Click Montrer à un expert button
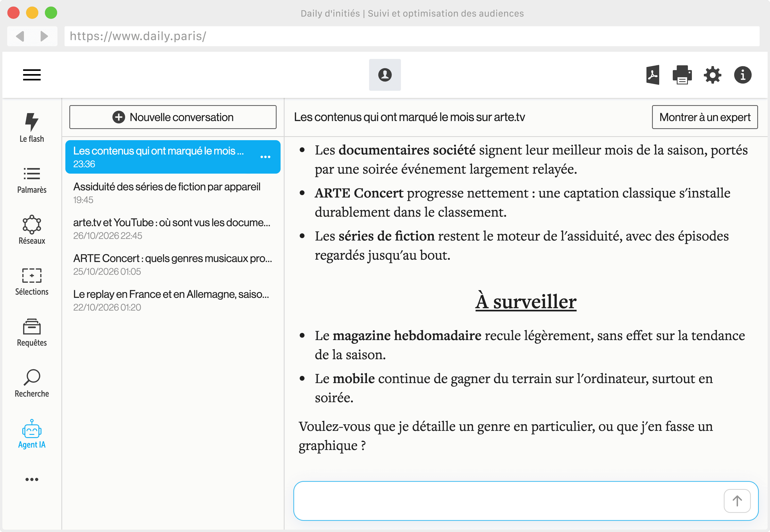Image resolution: width=770 pixels, height=532 pixels. (705, 117)
